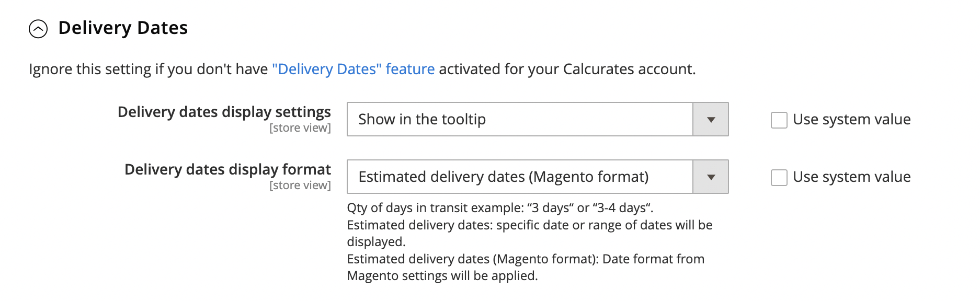
Task: Select the Delivery dates display format label
Action: tap(227, 169)
